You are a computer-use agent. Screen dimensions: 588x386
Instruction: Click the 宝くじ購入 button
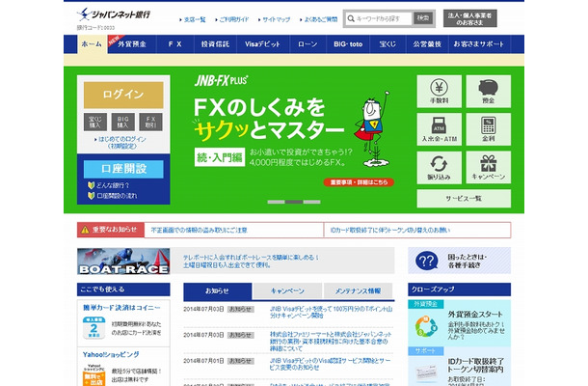click(x=95, y=122)
